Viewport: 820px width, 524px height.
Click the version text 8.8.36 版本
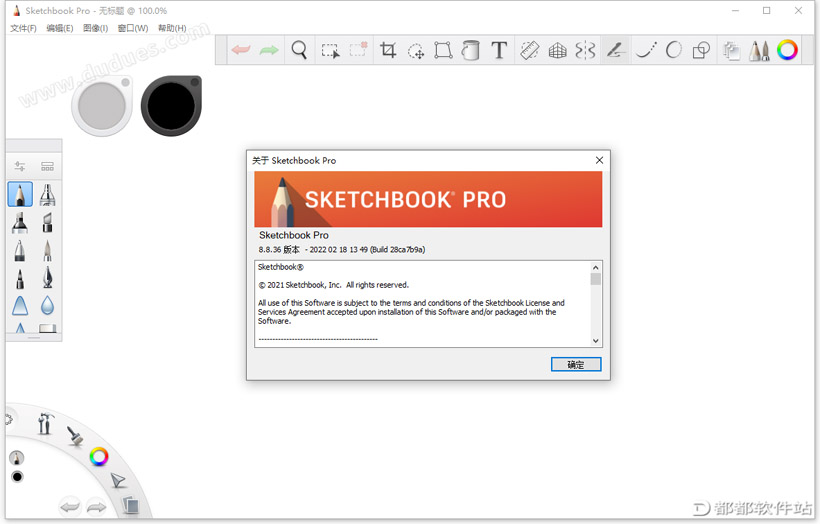tap(279, 249)
